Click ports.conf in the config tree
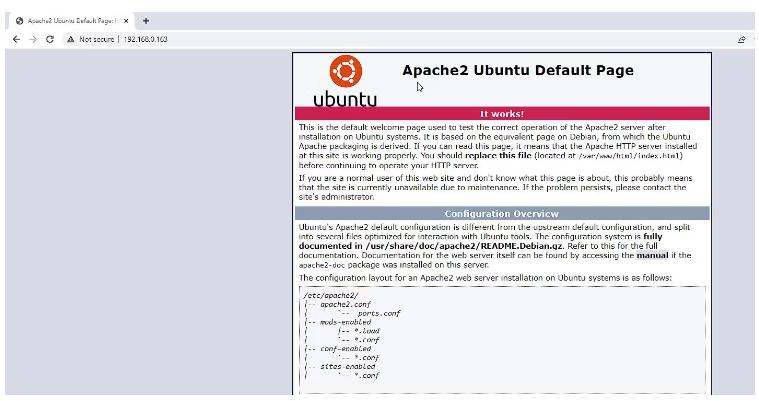 click(x=379, y=313)
